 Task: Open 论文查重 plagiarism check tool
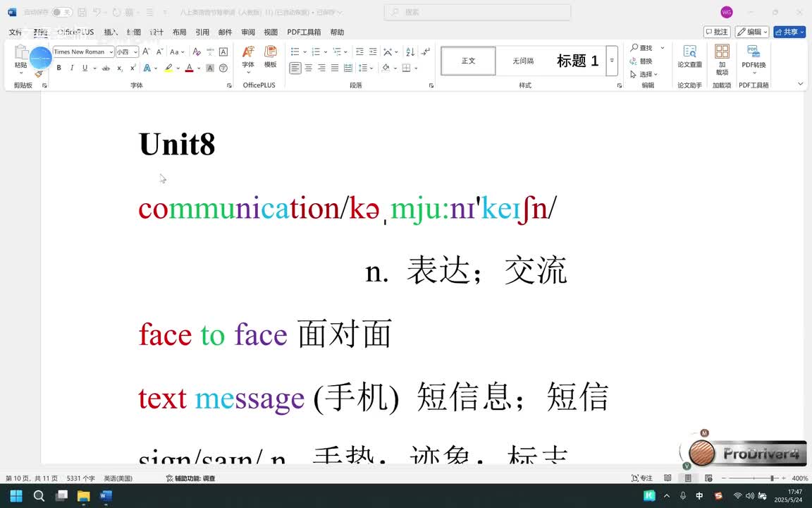click(689, 57)
